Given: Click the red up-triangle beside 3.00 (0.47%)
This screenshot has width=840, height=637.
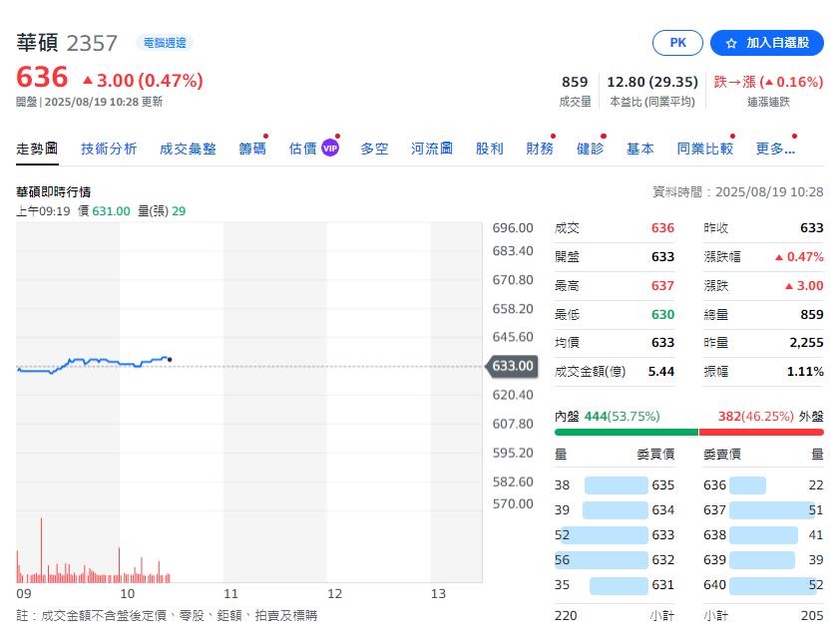Looking at the screenshot, I should 88,80.
